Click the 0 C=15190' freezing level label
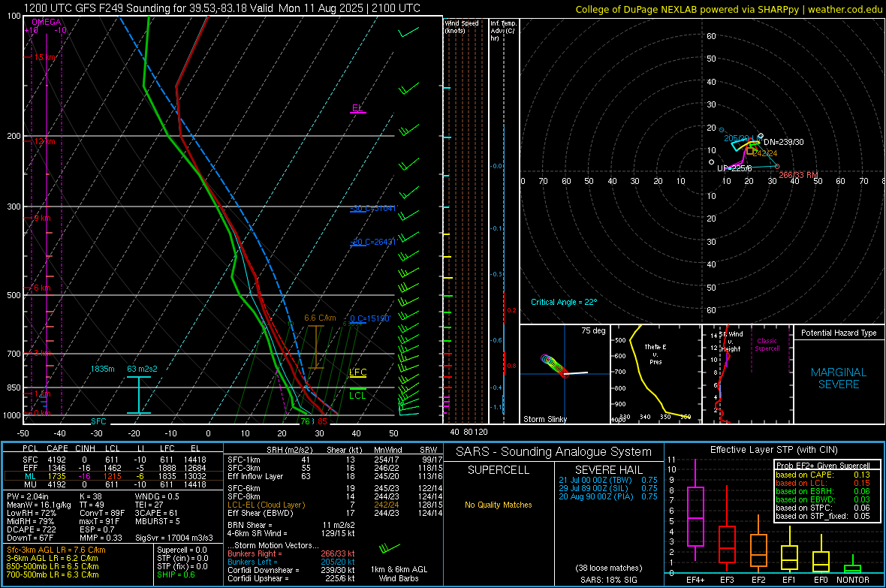Image resolution: width=886 pixels, height=588 pixels. tap(370, 318)
